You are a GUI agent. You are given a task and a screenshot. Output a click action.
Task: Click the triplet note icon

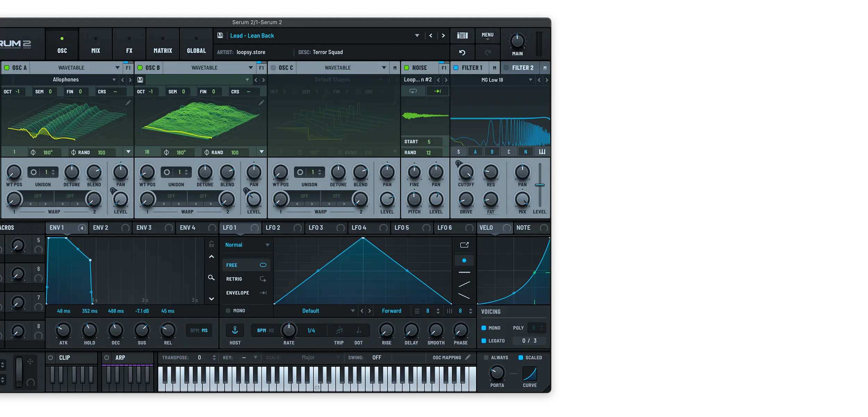coord(339,330)
